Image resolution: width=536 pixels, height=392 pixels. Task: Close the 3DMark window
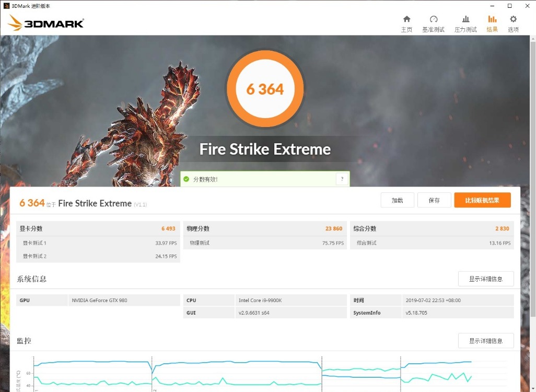pyautogui.click(x=527, y=6)
